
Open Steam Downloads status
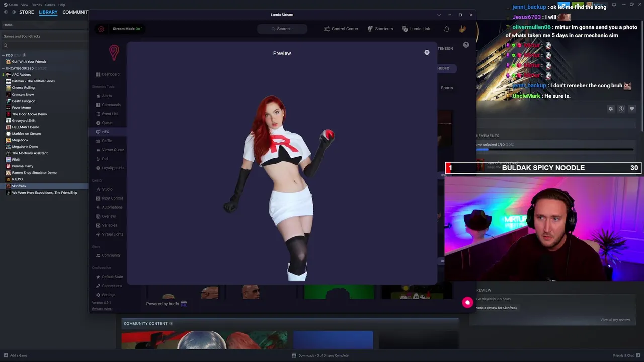(x=320, y=355)
